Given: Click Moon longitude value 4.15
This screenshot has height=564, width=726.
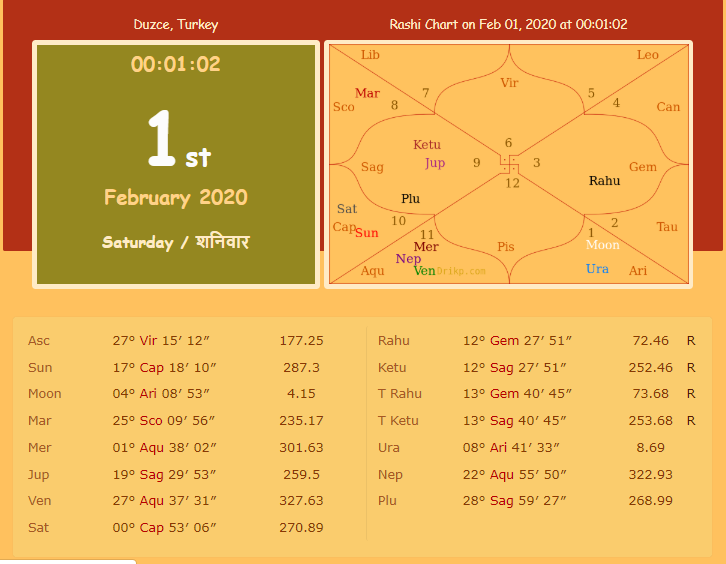Looking at the screenshot, I should tap(301, 394).
